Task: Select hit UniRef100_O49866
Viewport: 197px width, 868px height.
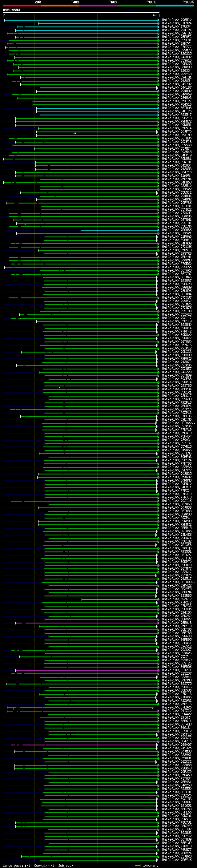Action: [x=176, y=450]
